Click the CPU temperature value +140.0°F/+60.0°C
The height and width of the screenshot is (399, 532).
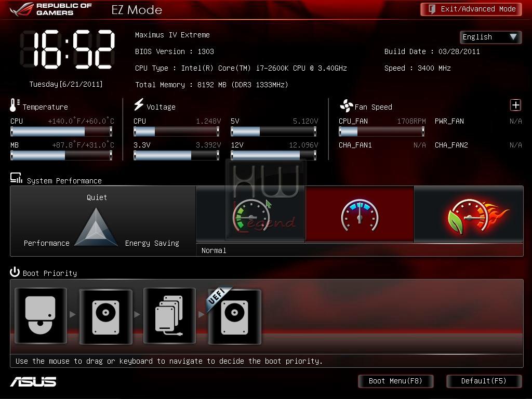pyautogui.click(x=81, y=121)
